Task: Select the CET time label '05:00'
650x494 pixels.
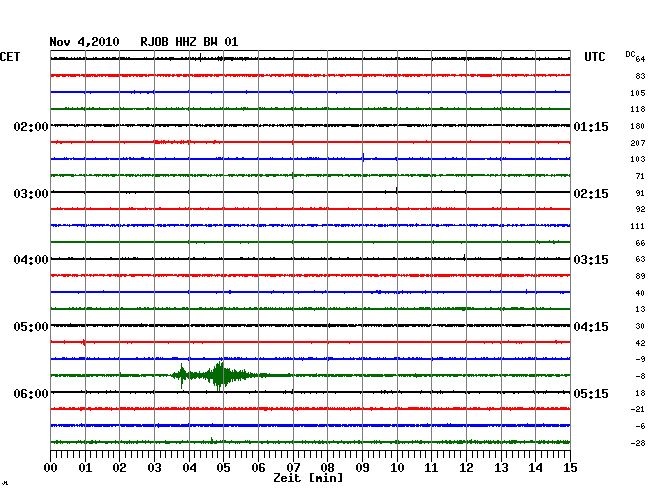Action: tap(31, 327)
